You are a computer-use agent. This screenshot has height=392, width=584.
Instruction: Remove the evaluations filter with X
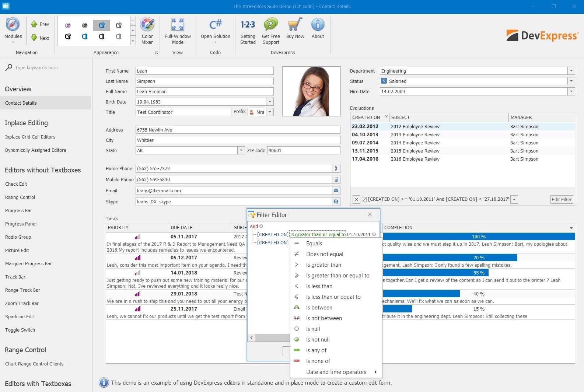point(356,200)
